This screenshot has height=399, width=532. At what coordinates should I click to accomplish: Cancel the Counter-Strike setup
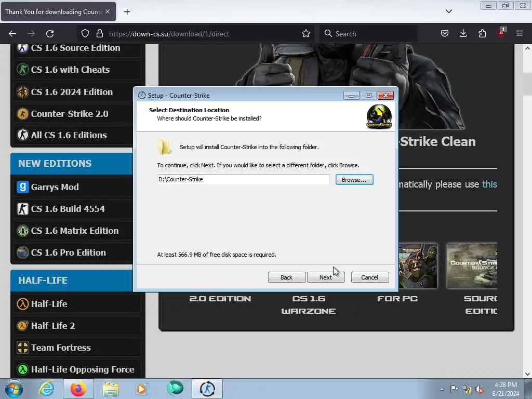[x=370, y=277]
